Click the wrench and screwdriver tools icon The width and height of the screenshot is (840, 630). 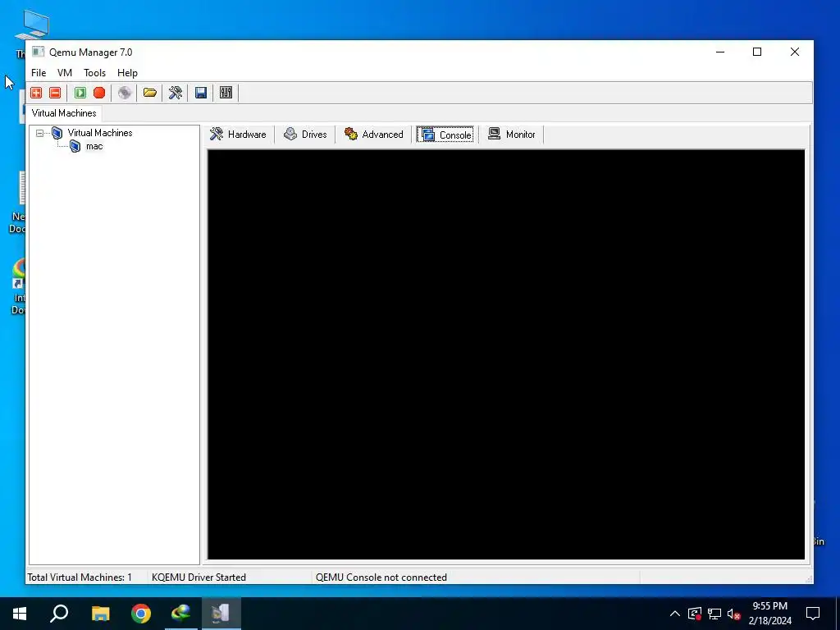pyautogui.click(x=176, y=93)
